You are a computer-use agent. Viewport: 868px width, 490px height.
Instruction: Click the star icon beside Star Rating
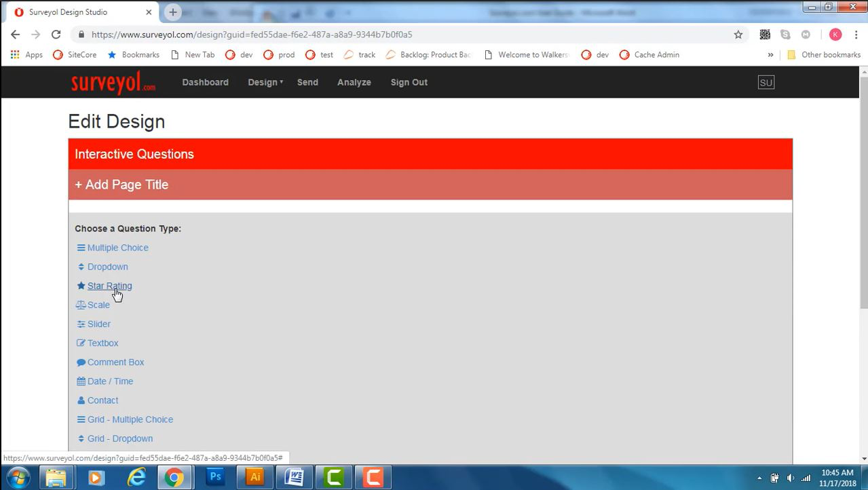(81, 286)
